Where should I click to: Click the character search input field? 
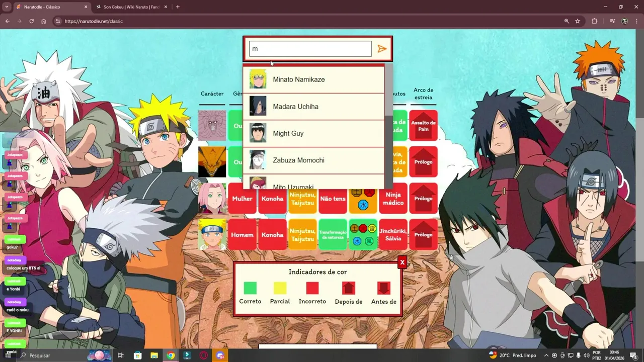310,49
